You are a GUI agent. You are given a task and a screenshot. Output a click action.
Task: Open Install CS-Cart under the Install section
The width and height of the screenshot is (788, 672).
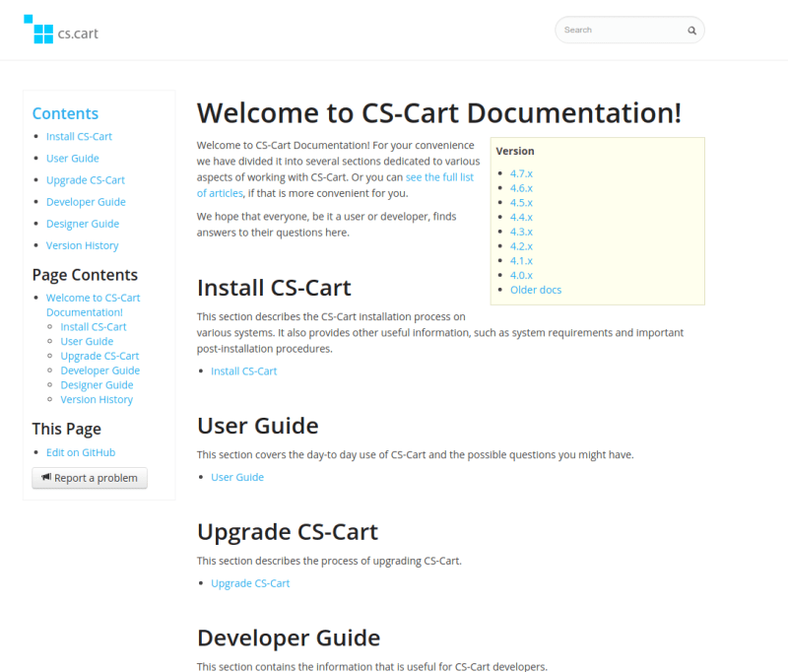click(x=242, y=370)
